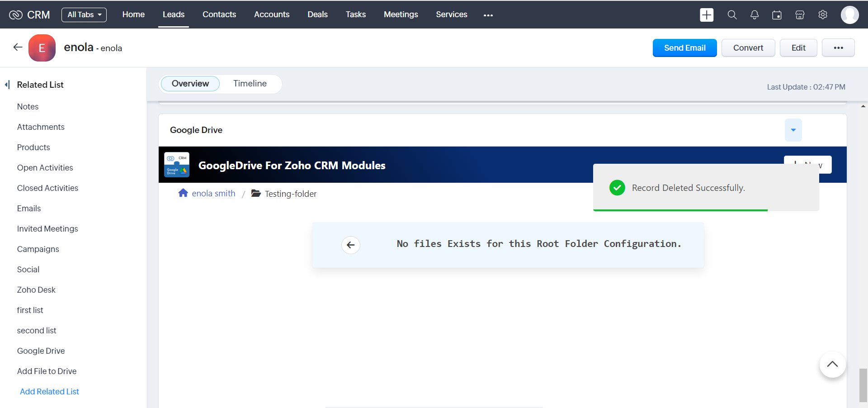Collapse the Related List sidebar
This screenshot has height=408, width=868.
point(7,85)
